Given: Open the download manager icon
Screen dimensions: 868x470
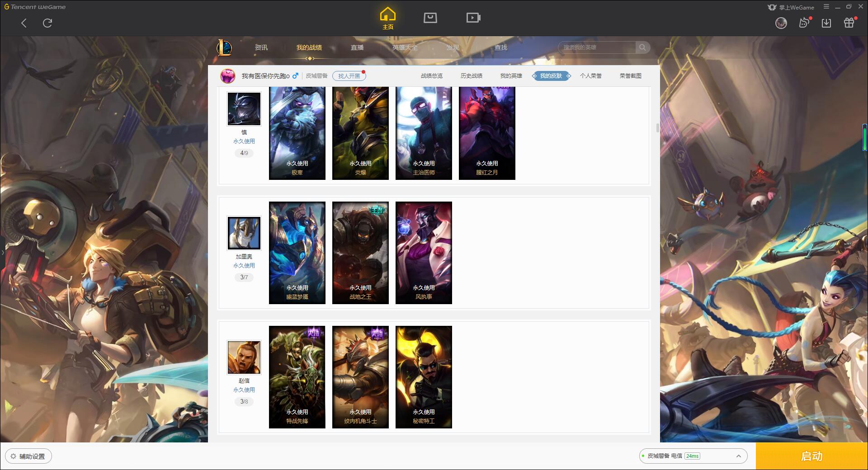Looking at the screenshot, I should 826,23.
